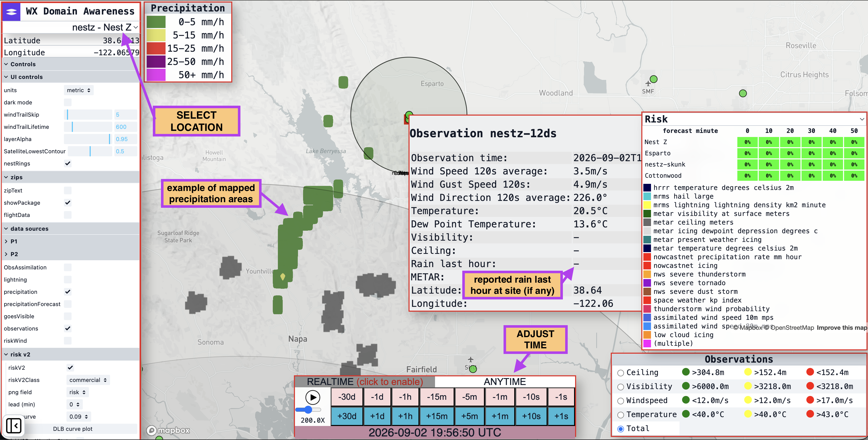This screenshot has width=868, height=440.
Task: Click the yellow diamond marker near Yountville
Action: (x=283, y=277)
